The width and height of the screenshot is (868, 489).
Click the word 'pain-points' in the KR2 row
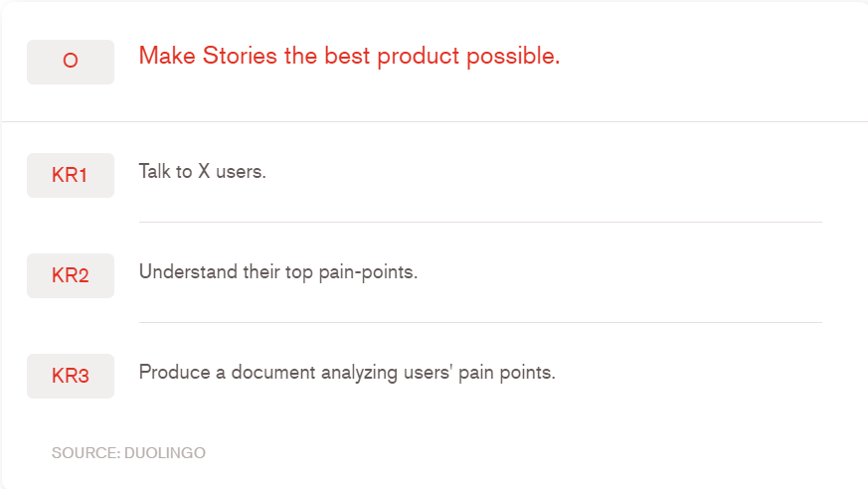(x=368, y=271)
